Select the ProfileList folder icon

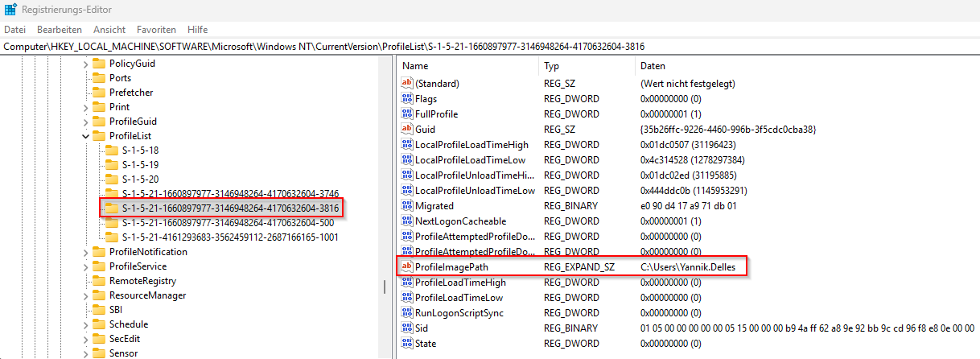click(x=99, y=136)
